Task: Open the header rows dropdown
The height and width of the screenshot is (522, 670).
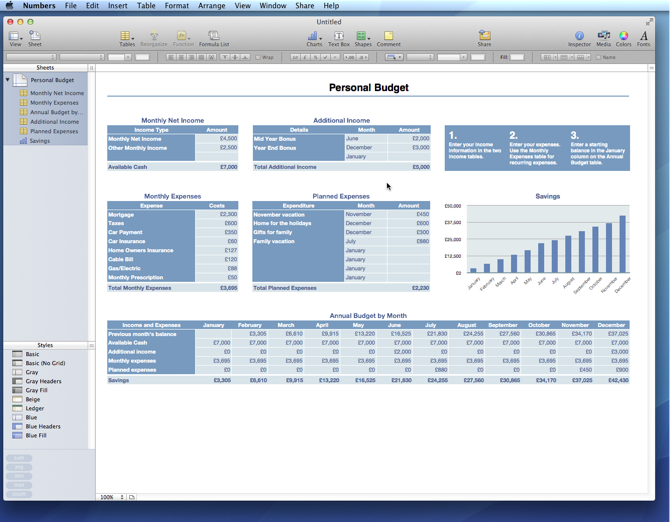Action: (x=567, y=57)
